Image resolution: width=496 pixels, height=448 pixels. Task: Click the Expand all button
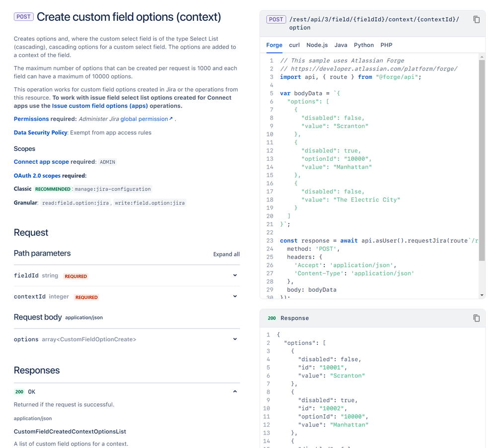pyautogui.click(x=226, y=254)
